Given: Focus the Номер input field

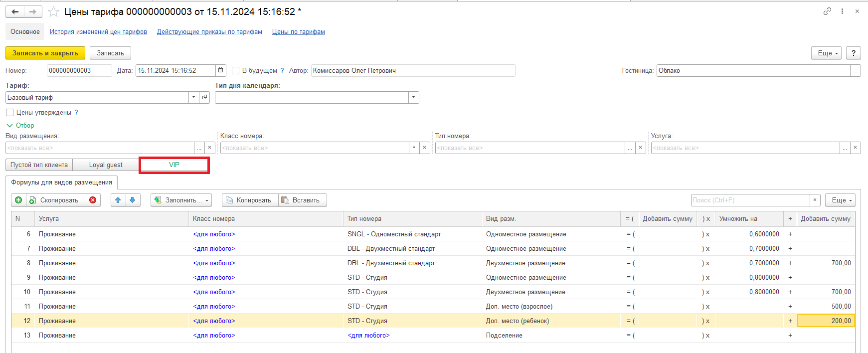Looking at the screenshot, I should 79,70.
